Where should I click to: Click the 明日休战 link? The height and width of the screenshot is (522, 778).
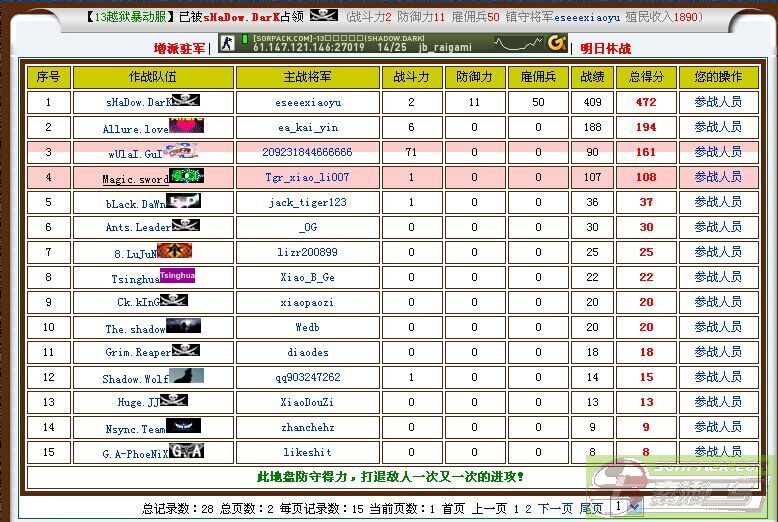(x=606, y=48)
